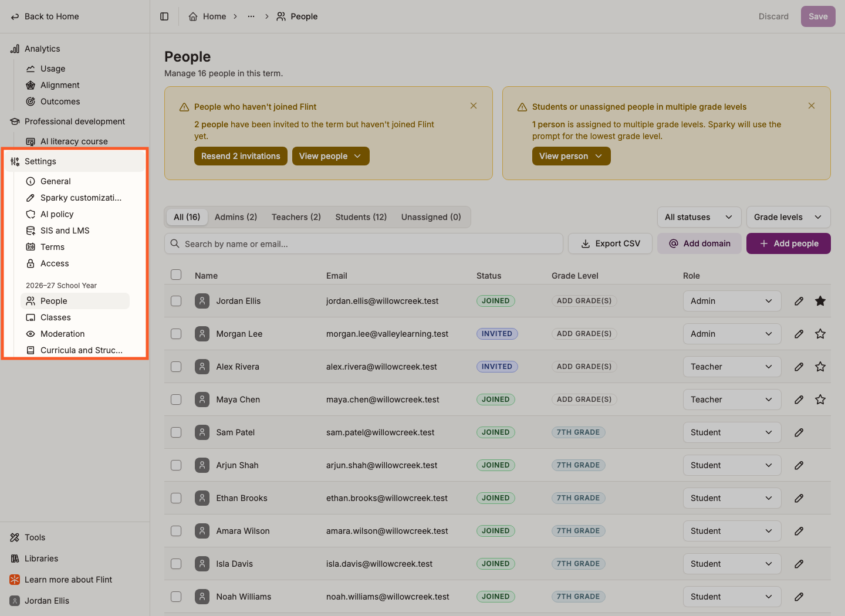845x616 pixels.
Task: Click the Add people button
Action: click(x=788, y=243)
